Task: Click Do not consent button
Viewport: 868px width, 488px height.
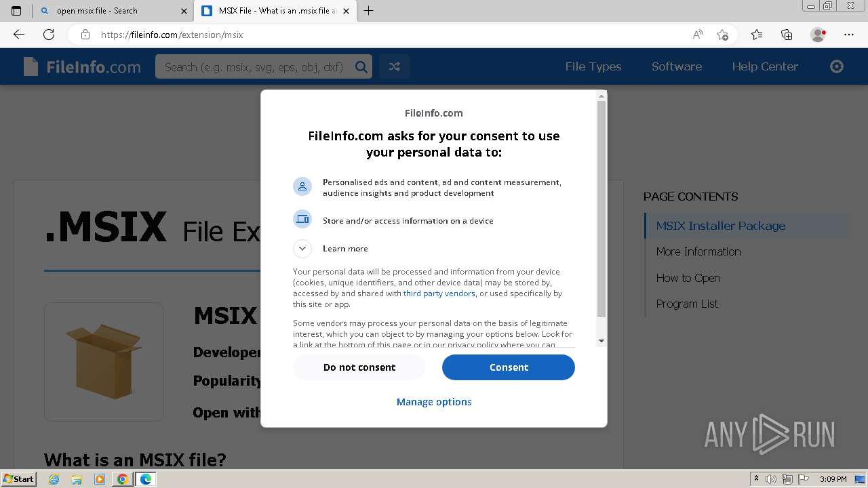Action: (x=359, y=367)
